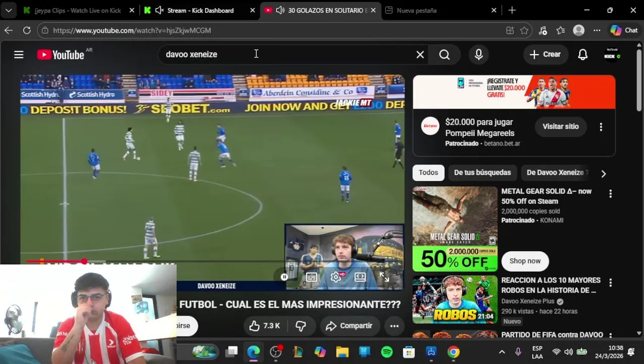Select the De tus búsquedas chip
This screenshot has width=644, height=364.
pos(482,172)
